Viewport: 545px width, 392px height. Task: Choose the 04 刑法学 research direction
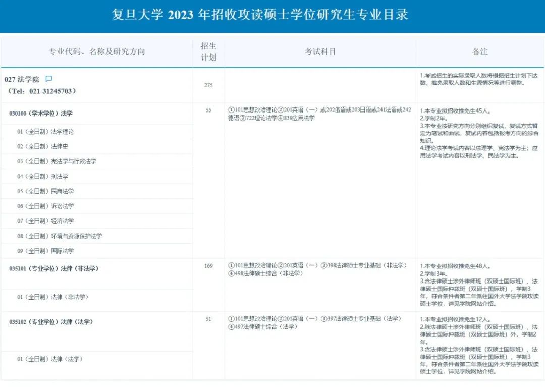click(42, 177)
